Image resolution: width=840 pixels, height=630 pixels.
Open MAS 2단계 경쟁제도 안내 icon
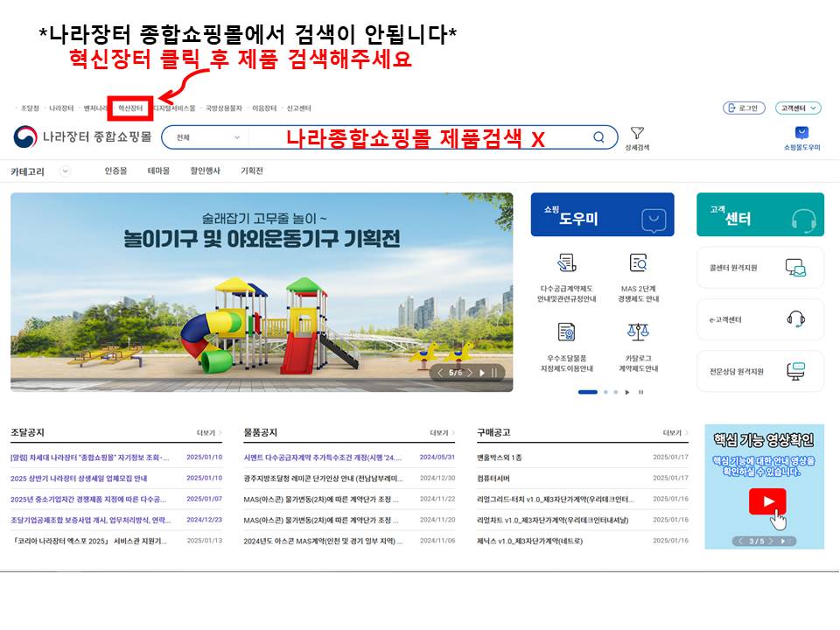tap(638, 262)
